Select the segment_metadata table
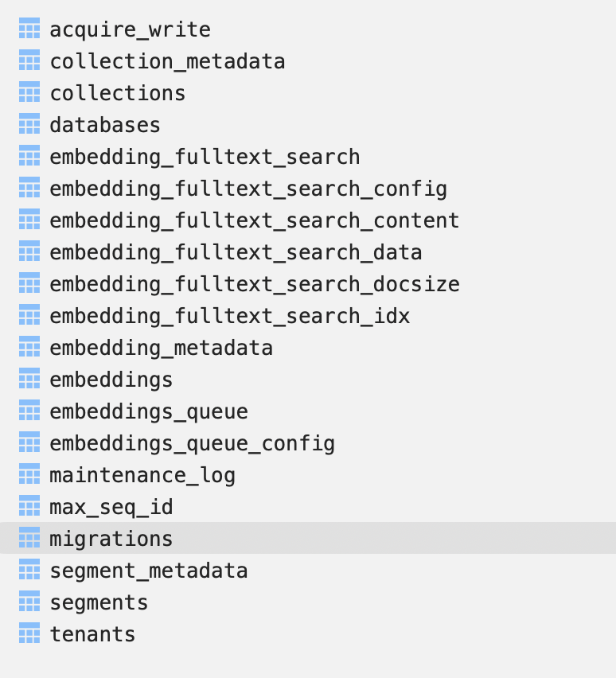 pos(149,571)
